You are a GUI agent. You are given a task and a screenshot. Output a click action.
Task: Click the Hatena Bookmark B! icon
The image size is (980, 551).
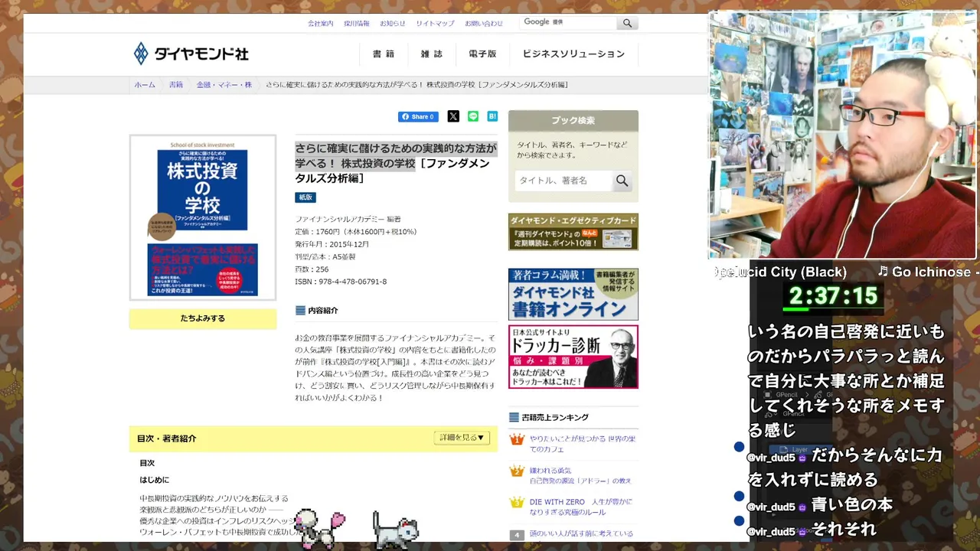pos(492,116)
